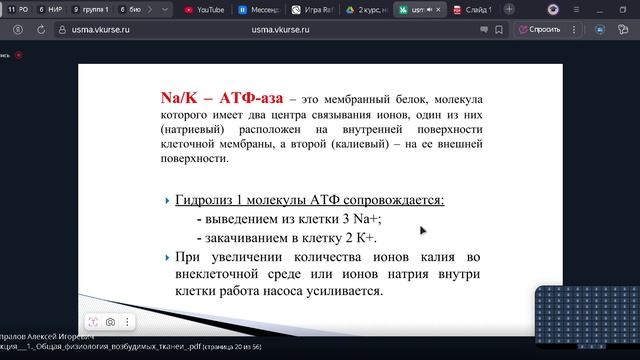Expand the tab groups dropdown arrow
This screenshot has width=640, height=360.
[164, 9]
